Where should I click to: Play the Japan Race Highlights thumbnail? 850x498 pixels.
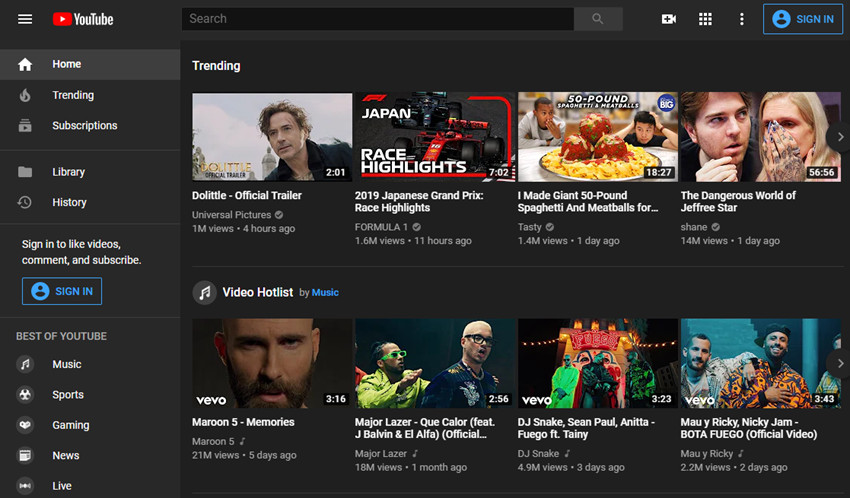coord(435,137)
